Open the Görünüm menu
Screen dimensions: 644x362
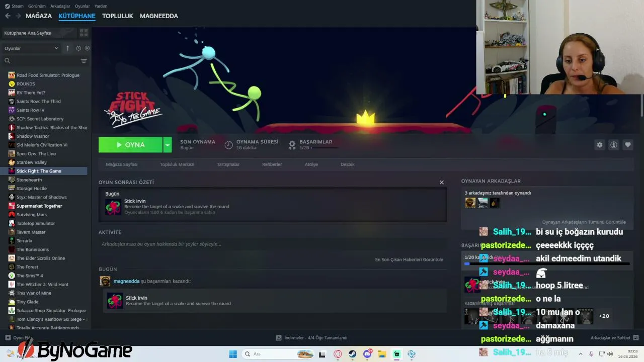click(x=37, y=6)
